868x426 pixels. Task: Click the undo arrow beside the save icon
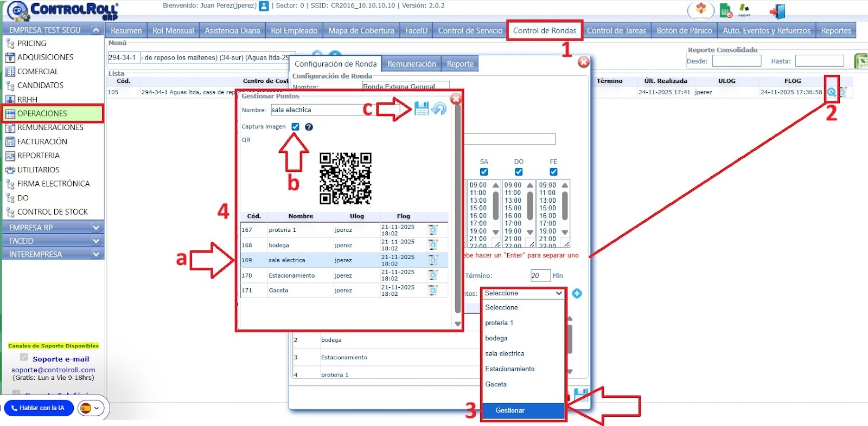438,109
